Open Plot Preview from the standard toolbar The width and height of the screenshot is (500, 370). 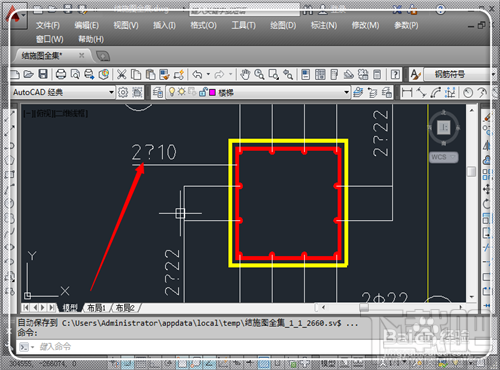coord(75,74)
